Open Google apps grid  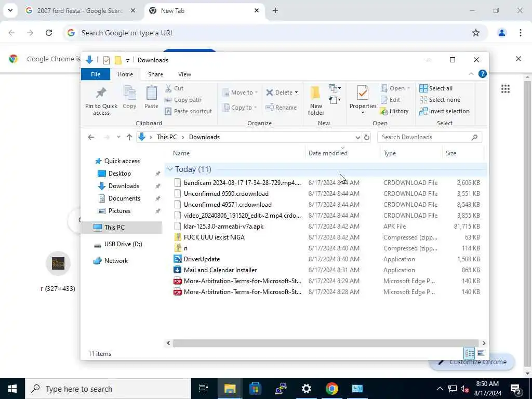(x=506, y=89)
